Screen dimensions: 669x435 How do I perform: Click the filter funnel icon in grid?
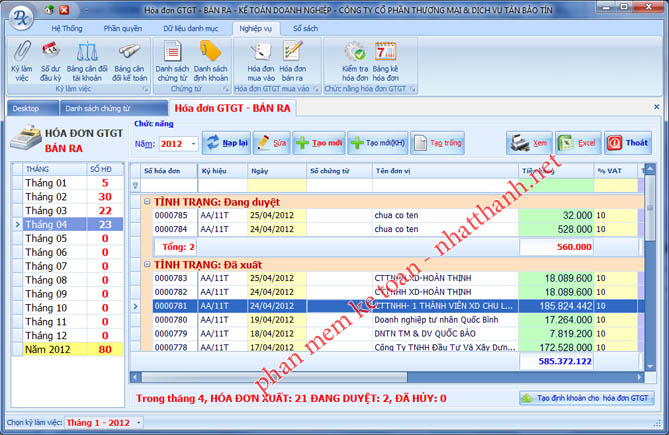click(x=136, y=186)
